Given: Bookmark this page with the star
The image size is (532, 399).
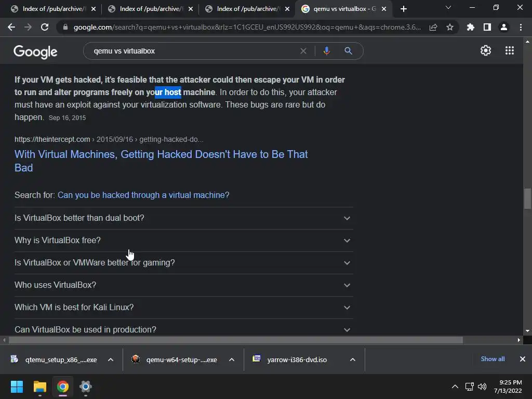Looking at the screenshot, I should (x=450, y=27).
